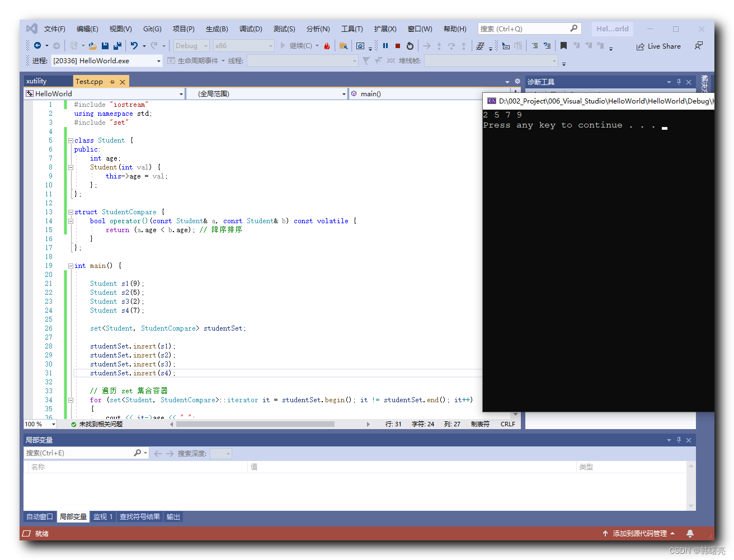
Task: Collapse the main() function fold
Action: pyautogui.click(x=70, y=265)
